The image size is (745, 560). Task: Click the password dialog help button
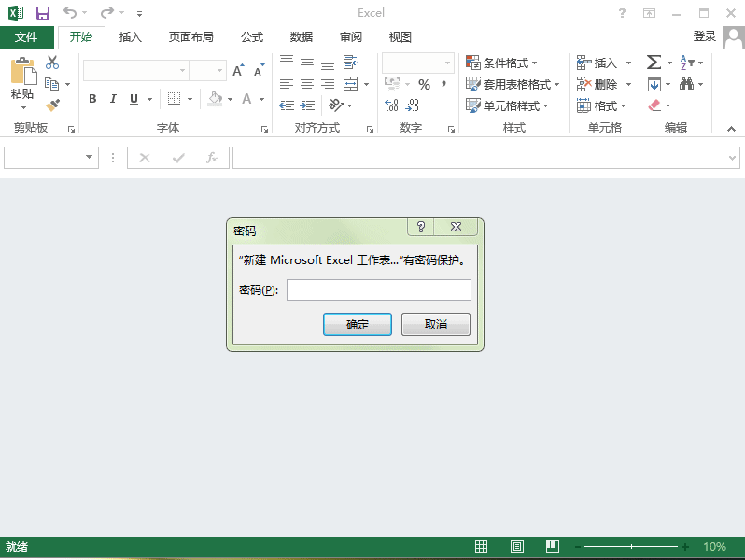[421, 227]
